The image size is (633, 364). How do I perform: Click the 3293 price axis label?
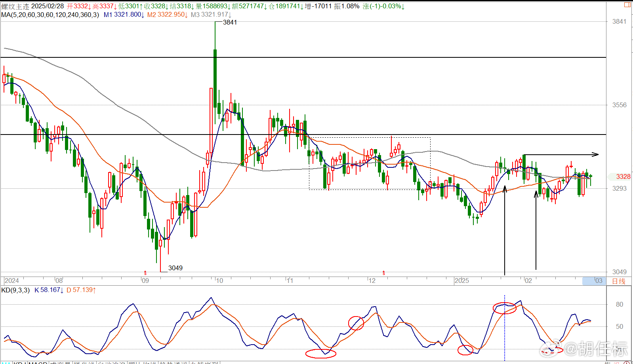(x=620, y=188)
